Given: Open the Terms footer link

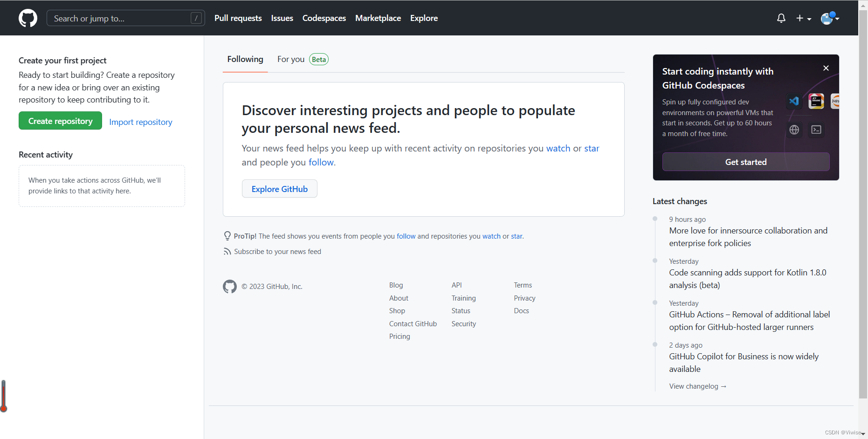Looking at the screenshot, I should 523,285.
